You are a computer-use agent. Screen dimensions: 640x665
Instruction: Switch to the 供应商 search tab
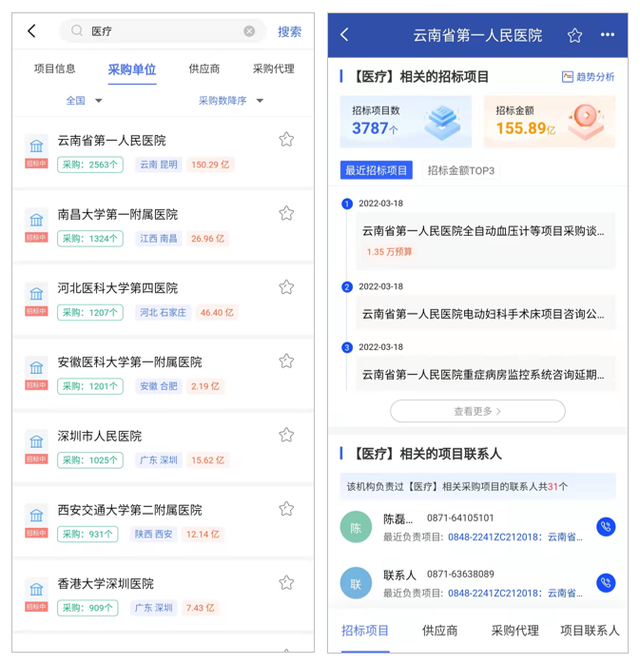point(204,69)
